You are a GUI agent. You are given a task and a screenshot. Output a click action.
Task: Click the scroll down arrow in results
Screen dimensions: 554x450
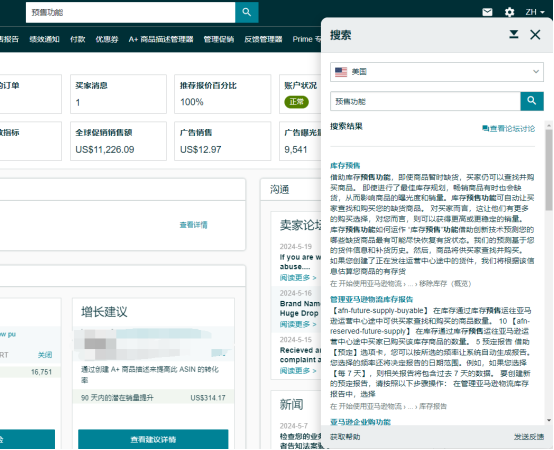click(x=549, y=420)
